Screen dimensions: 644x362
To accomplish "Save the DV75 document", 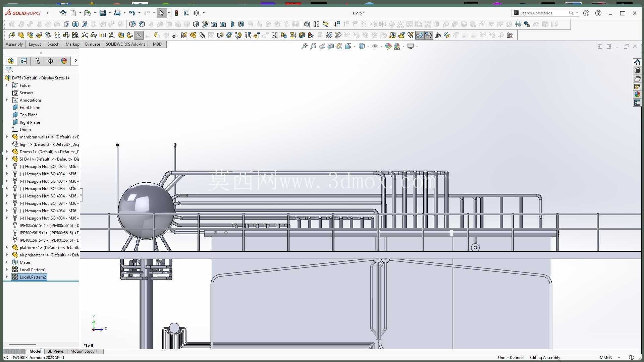I will pos(103,13).
